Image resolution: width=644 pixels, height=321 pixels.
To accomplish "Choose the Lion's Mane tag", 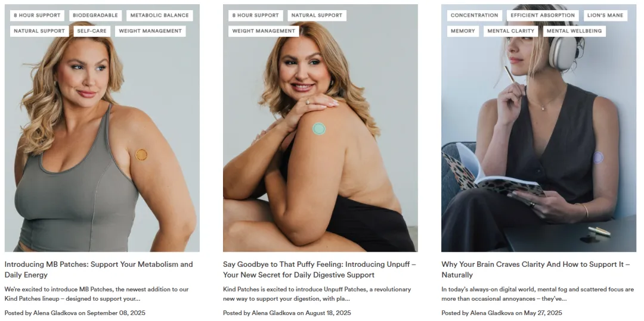I will point(605,15).
